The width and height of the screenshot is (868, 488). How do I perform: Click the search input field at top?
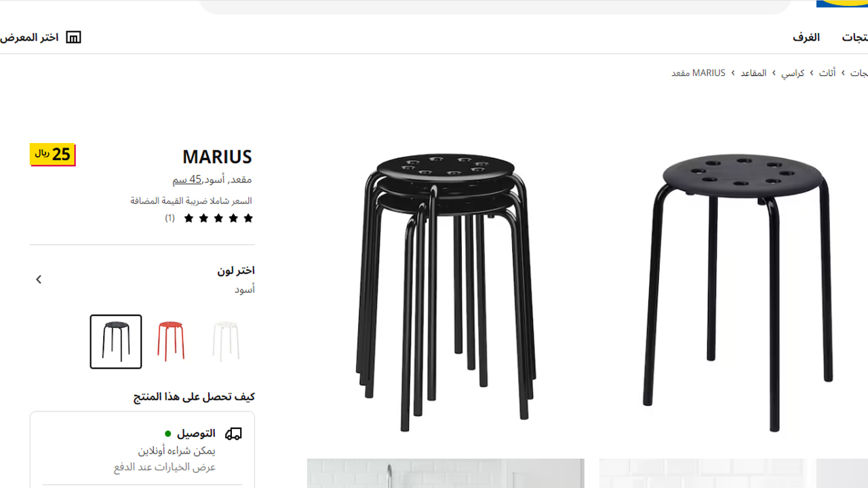click(x=495, y=5)
